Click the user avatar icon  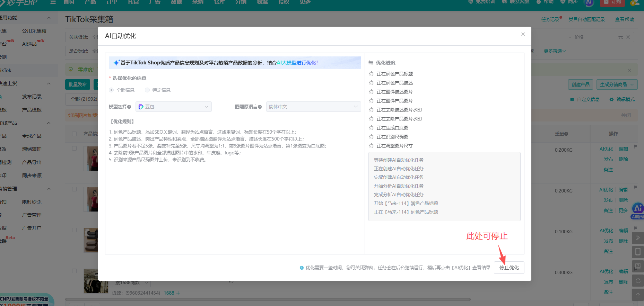coord(635,2)
